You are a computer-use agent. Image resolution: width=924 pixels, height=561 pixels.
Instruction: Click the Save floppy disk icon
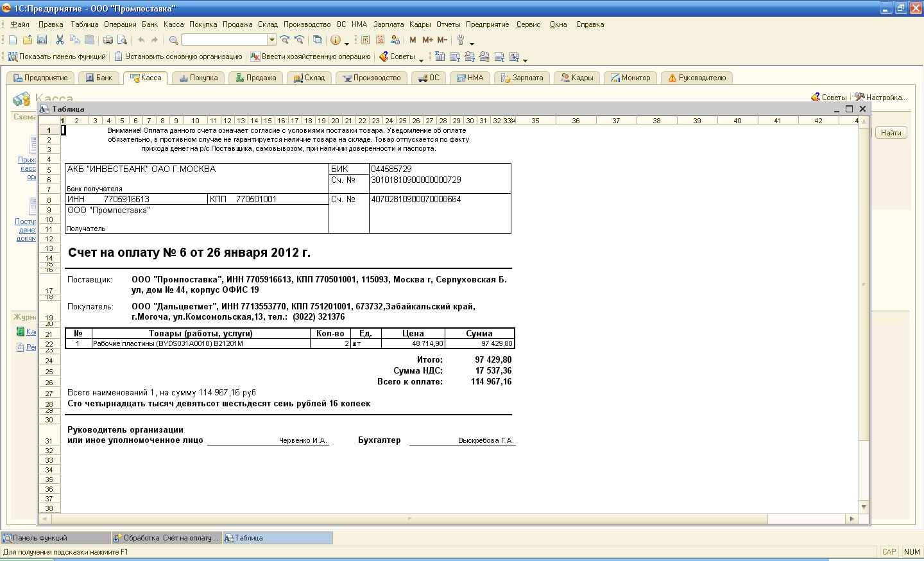click(x=42, y=40)
